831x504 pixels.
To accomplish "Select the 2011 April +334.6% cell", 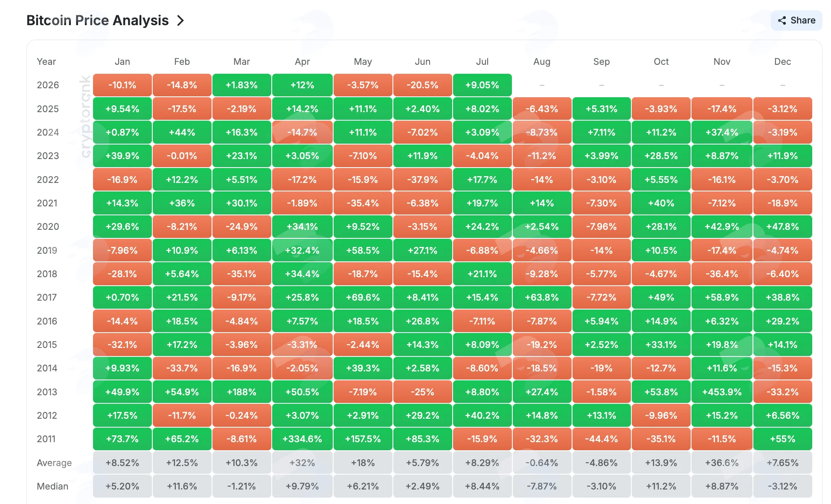I will coord(302,439).
